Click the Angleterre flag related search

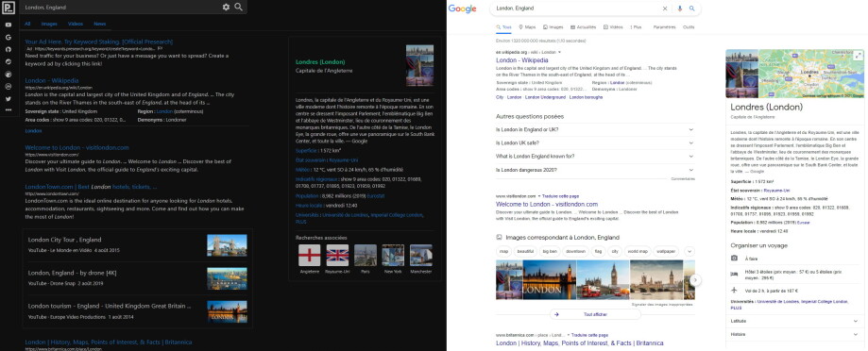pos(310,256)
